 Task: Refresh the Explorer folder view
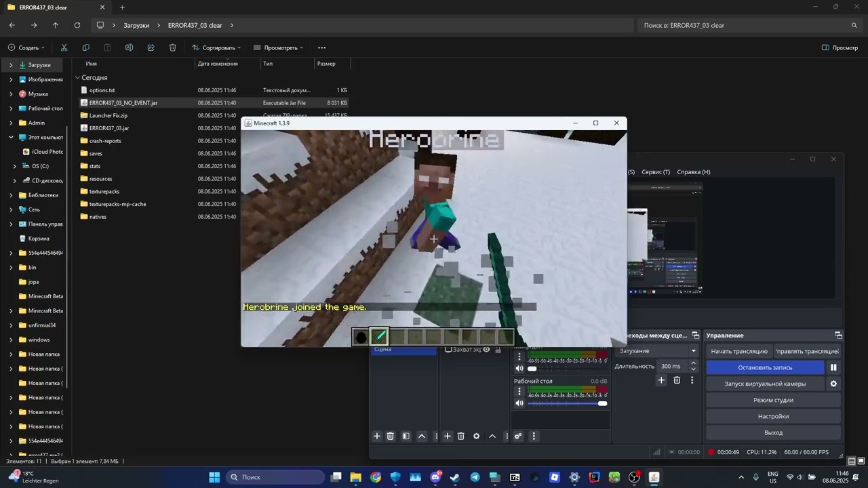click(x=77, y=25)
